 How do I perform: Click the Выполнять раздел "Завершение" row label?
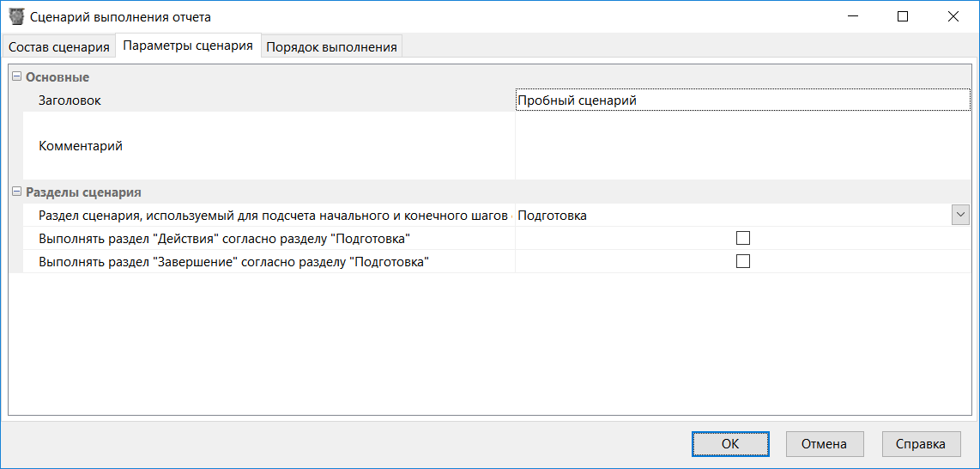[x=235, y=261]
